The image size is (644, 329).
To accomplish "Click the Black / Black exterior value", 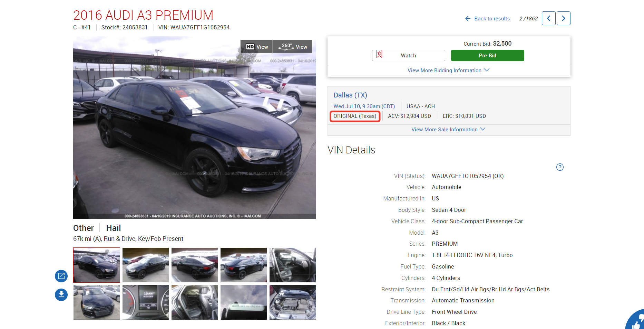I will coord(448,323).
